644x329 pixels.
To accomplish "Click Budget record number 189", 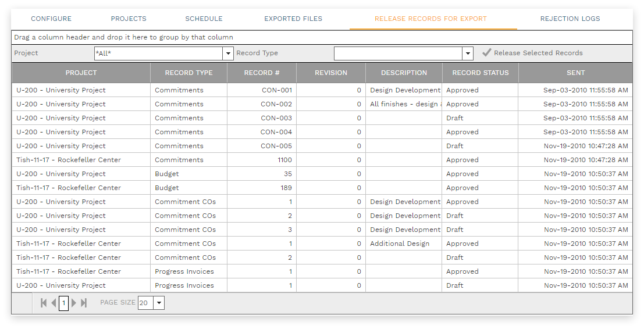I will pyautogui.click(x=286, y=188).
